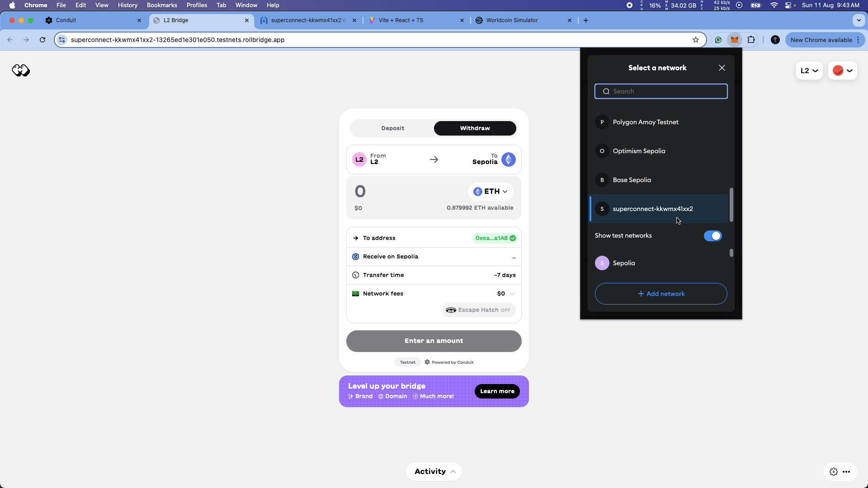Viewport: 868px width, 488px height.
Task: Select Polygon Amoy Testnet network
Action: click(x=659, y=122)
